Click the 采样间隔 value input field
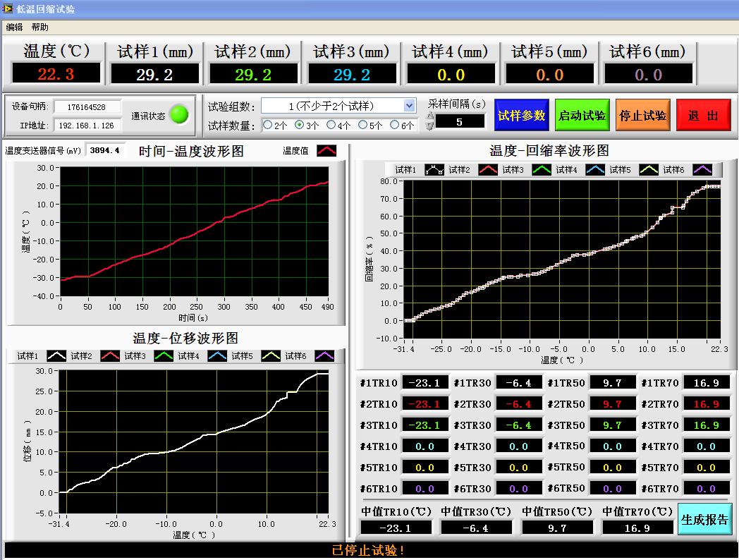This screenshot has height=560, width=739. click(460, 121)
